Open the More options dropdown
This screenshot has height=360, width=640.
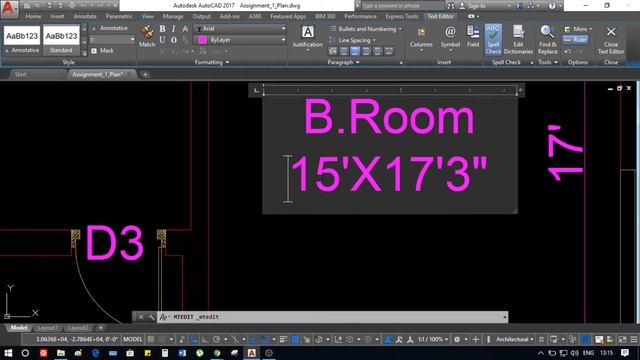tap(578, 29)
